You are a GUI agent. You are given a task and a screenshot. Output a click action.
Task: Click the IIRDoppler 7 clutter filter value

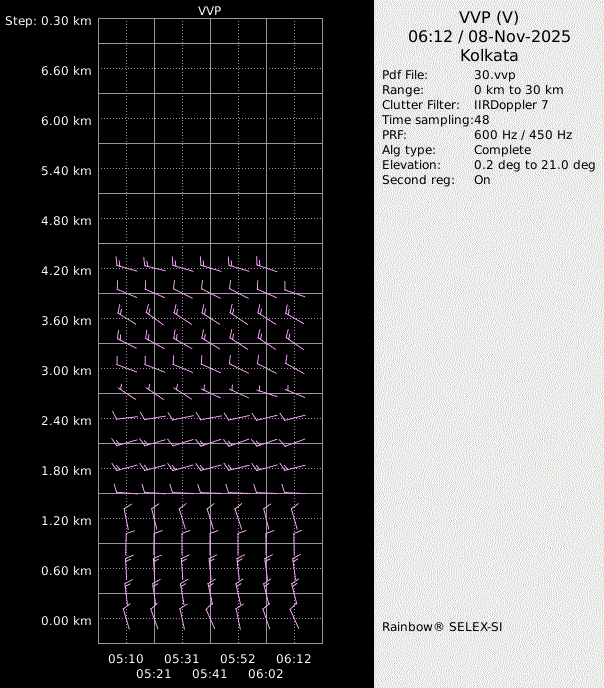(x=510, y=105)
